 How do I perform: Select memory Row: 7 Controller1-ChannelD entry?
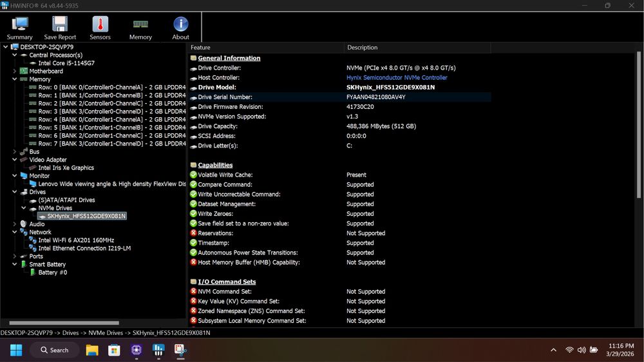111,144
